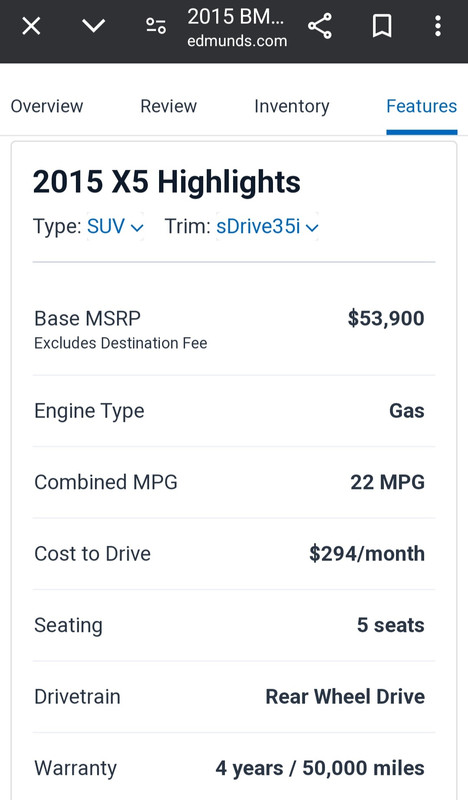
Task: Tap the Rear Wheel Drive value
Action: [345, 696]
